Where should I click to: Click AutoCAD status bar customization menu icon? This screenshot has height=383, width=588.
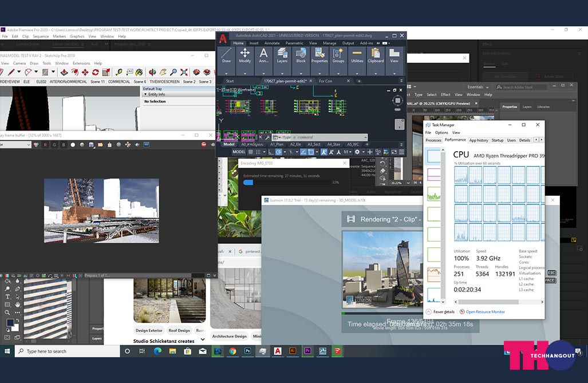[x=401, y=152]
